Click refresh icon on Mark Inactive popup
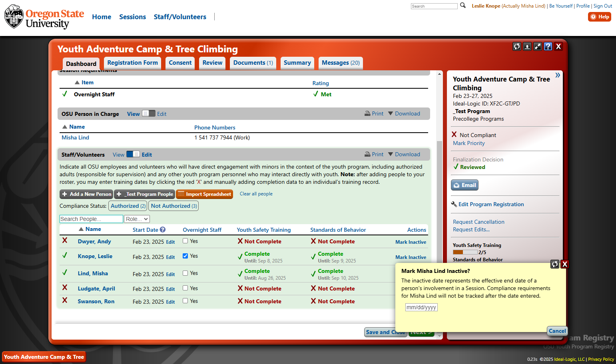The height and width of the screenshot is (364, 616). (555, 264)
